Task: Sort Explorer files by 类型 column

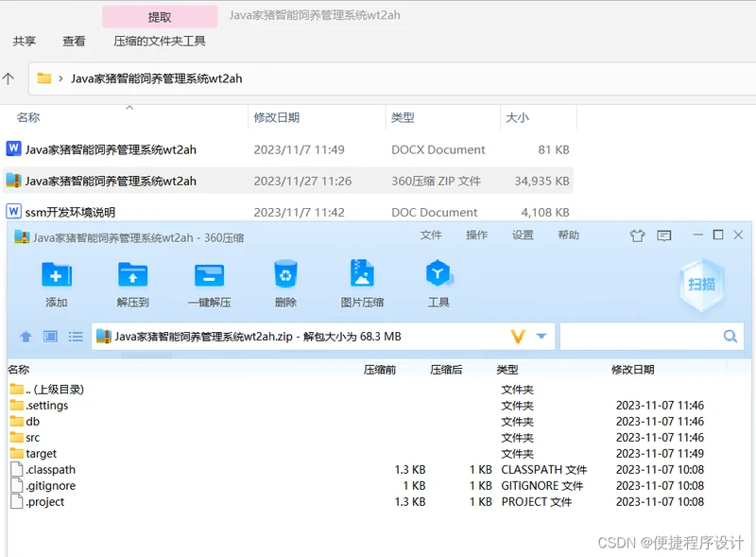Action: pyautogui.click(x=403, y=117)
